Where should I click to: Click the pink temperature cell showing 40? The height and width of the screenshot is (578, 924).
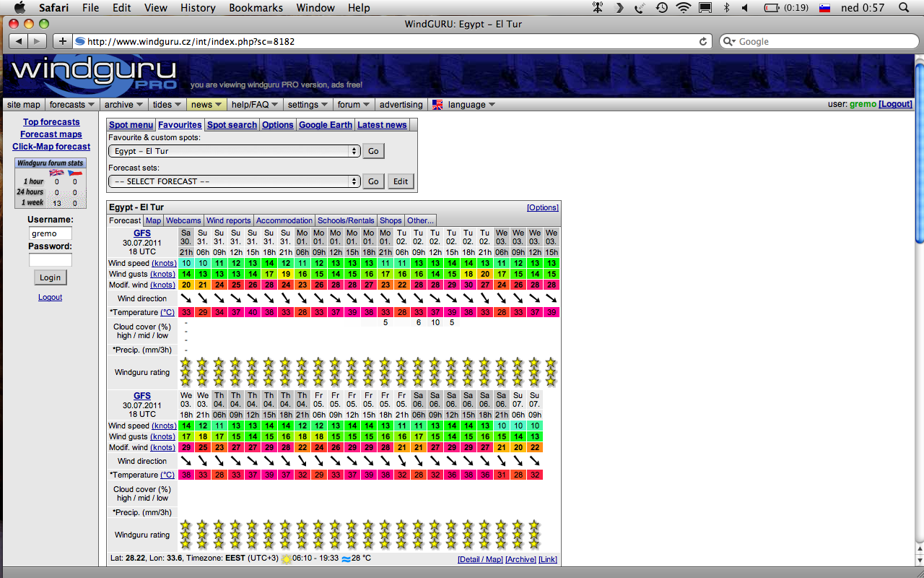252,312
